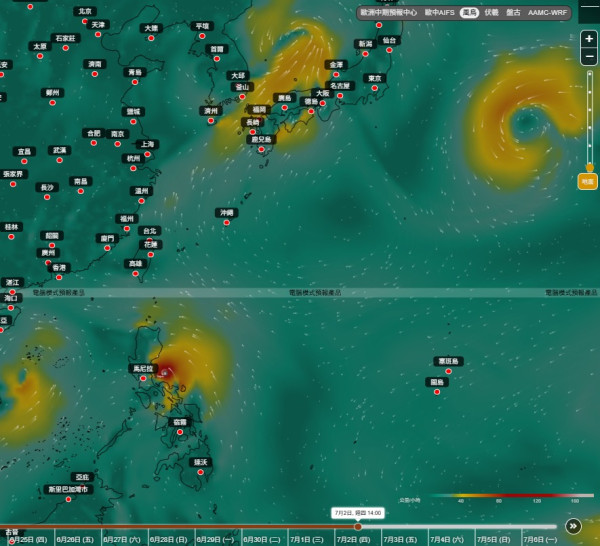The image size is (600, 546).
Task: Jump to 7月4日 (六) on the timeline
Action: (x=447, y=539)
